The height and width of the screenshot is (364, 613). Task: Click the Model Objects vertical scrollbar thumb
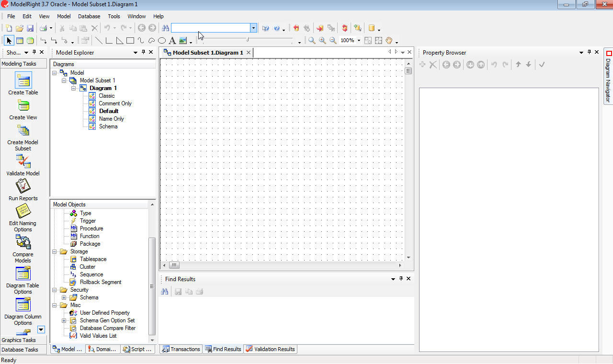[x=152, y=286]
